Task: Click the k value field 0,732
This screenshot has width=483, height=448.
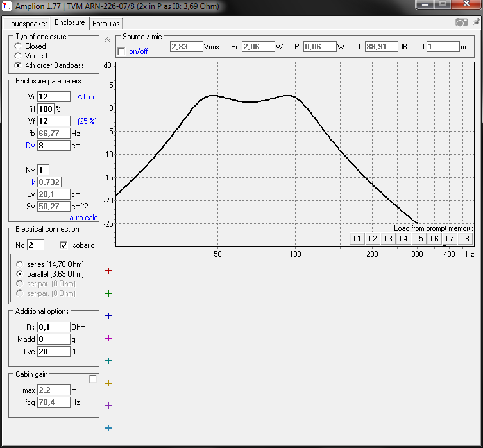Action: pyautogui.click(x=49, y=182)
